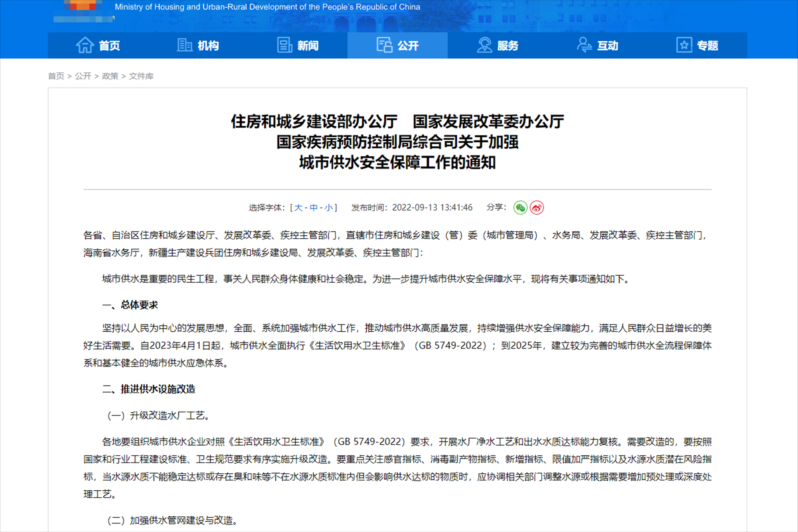Set font size to 中
This screenshot has height=532, width=798.
[x=314, y=208]
